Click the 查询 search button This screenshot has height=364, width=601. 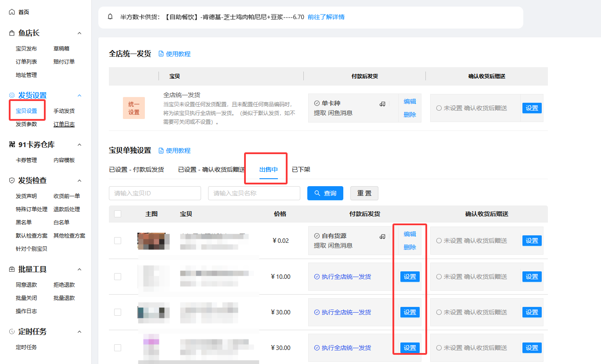coord(325,193)
